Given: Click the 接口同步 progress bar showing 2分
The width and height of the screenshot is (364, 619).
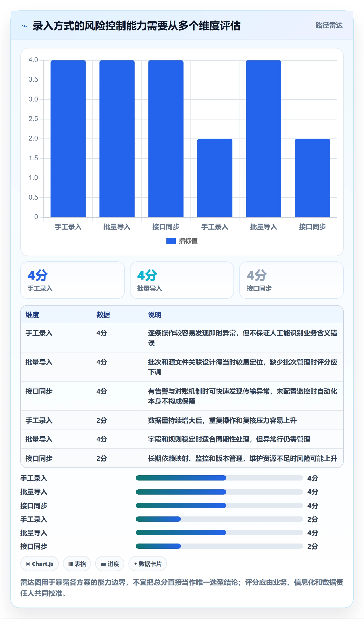Looking at the screenshot, I should click(219, 546).
